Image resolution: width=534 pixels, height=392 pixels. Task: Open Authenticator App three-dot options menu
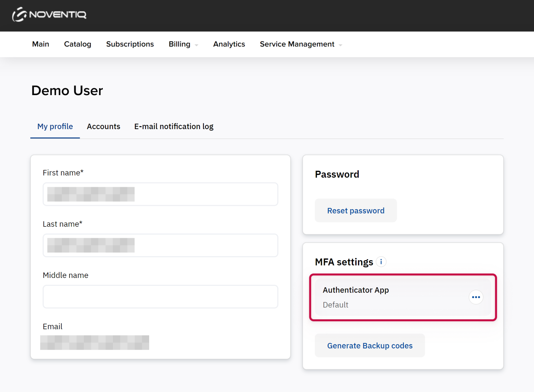click(x=476, y=297)
